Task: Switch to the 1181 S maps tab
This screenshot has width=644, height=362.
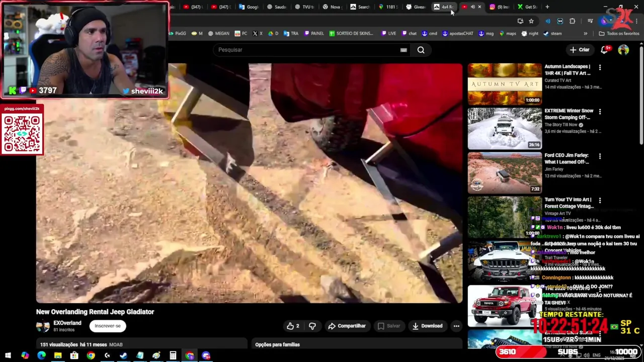Action: click(x=388, y=7)
